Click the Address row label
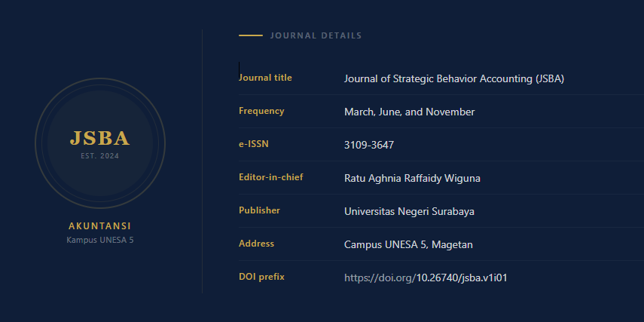The image size is (644, 322). [x=256, y=244]
